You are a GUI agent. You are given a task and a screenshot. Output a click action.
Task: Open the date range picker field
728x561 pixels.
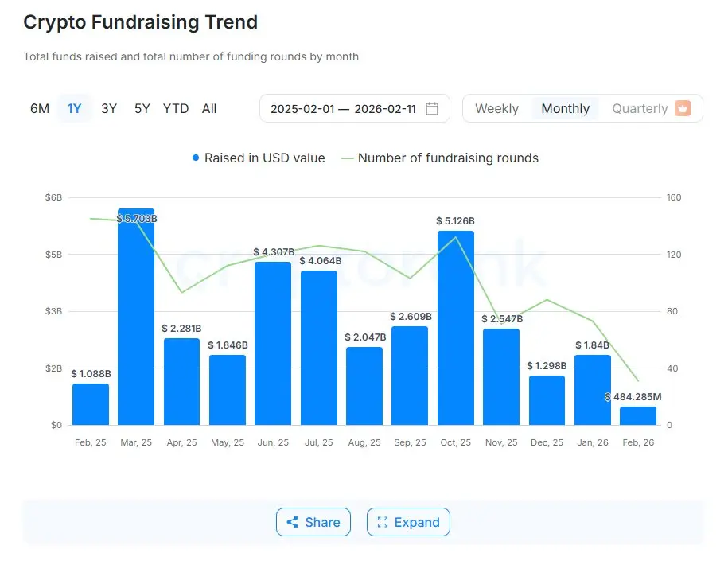pyautogui.click(x=355, y=109)
